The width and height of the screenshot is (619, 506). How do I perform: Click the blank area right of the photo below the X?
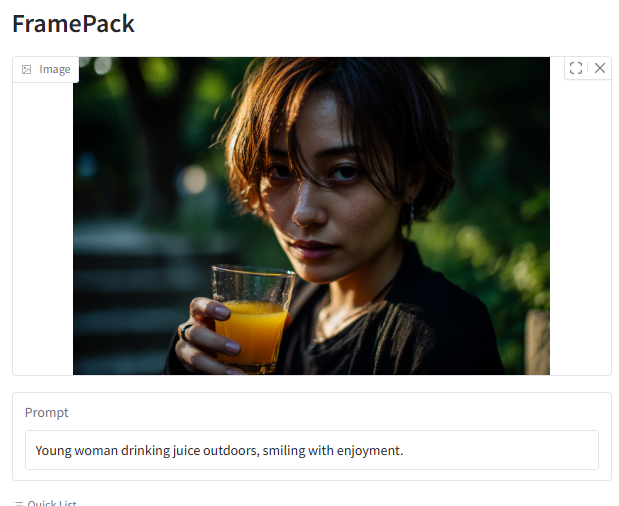pos(580,229)
